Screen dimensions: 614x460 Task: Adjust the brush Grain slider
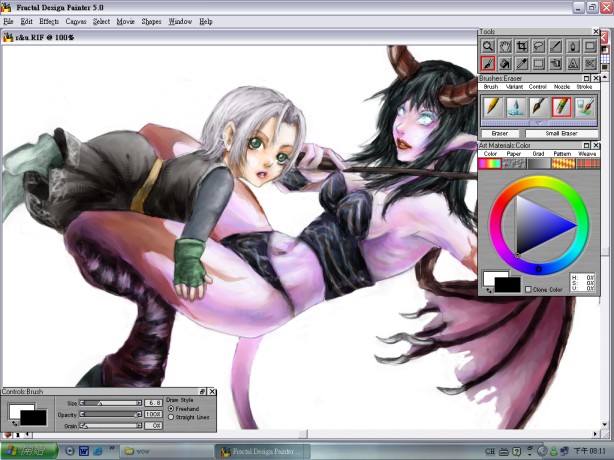pyautogui.click(x=110, y=426)
